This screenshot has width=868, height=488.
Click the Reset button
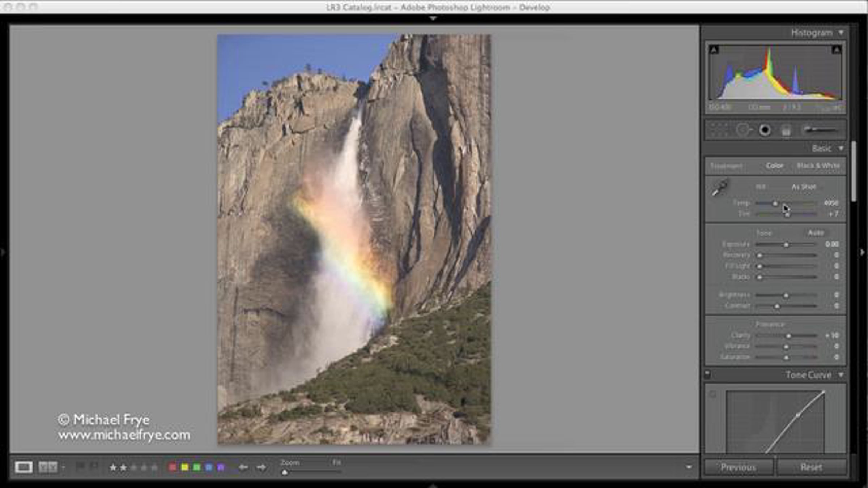point(811,467)
